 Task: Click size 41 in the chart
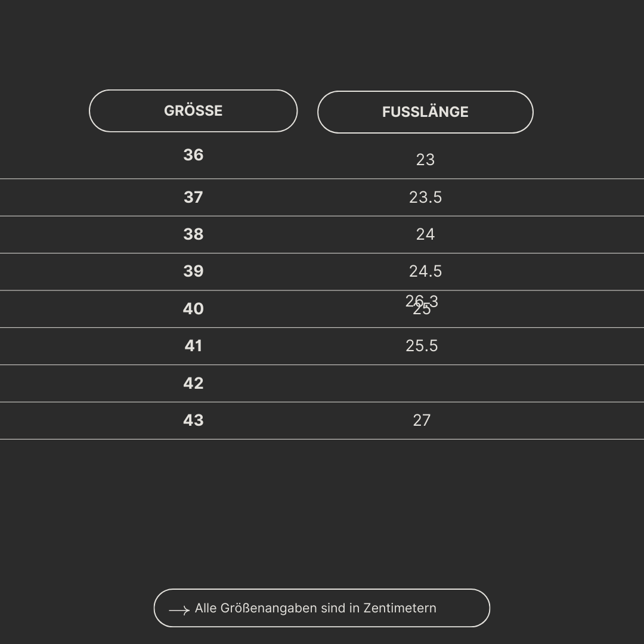coord(193,346)
